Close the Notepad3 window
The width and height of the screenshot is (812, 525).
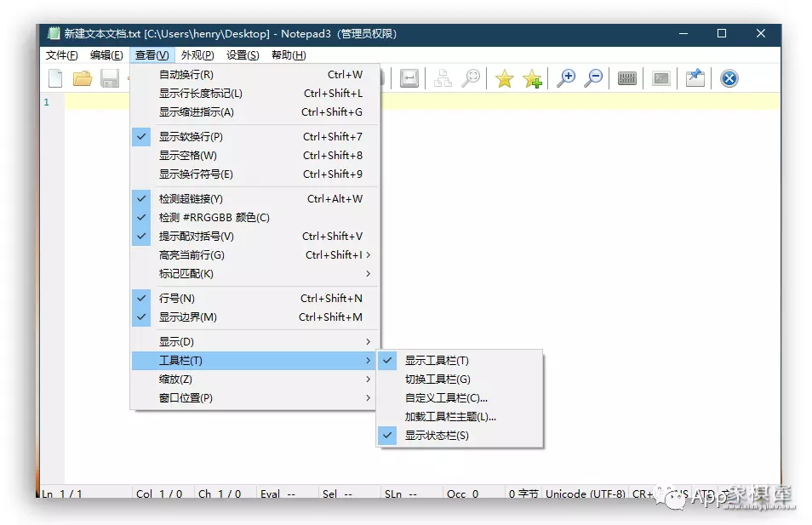(761, 34)
